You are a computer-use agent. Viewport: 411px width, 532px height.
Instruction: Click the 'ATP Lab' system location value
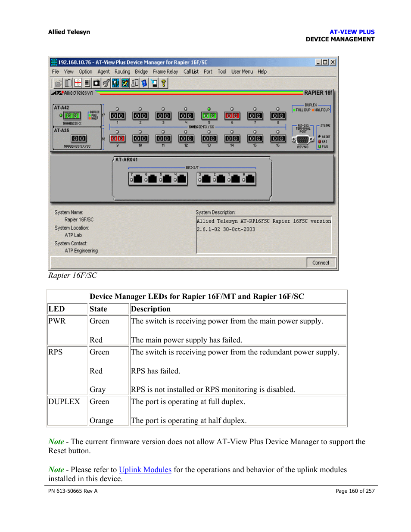click(73, 235)
